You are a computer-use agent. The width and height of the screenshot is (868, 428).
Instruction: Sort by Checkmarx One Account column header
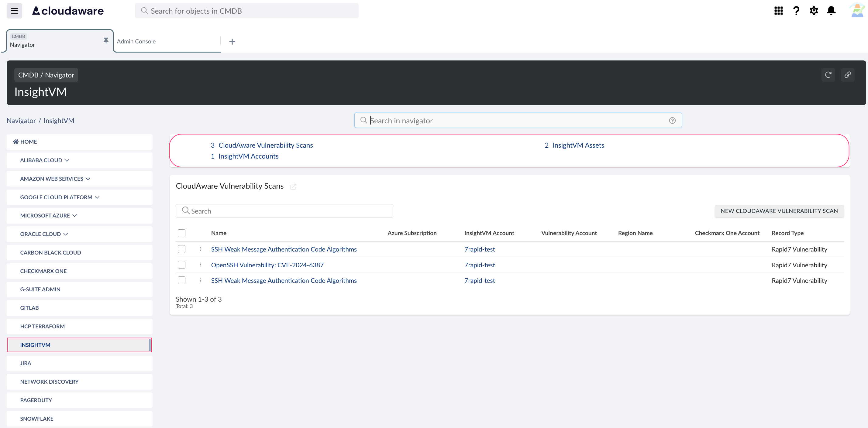(x=727, y=233)
